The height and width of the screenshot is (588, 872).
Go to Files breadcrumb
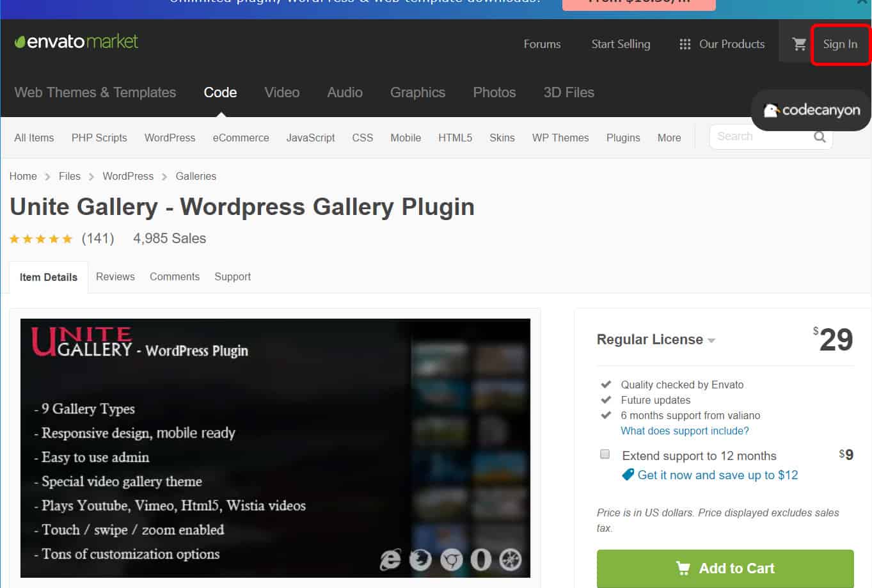pos(70,176)
